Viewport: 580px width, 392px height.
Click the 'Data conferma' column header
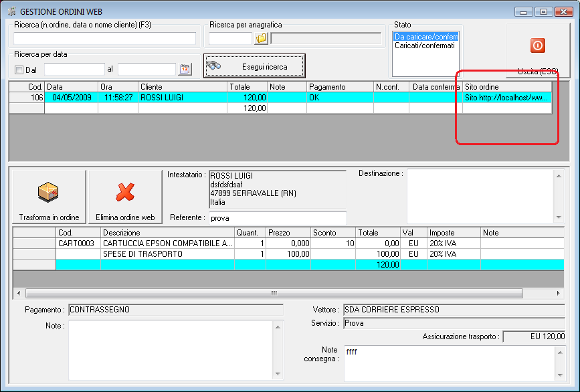tap(436, 87)
